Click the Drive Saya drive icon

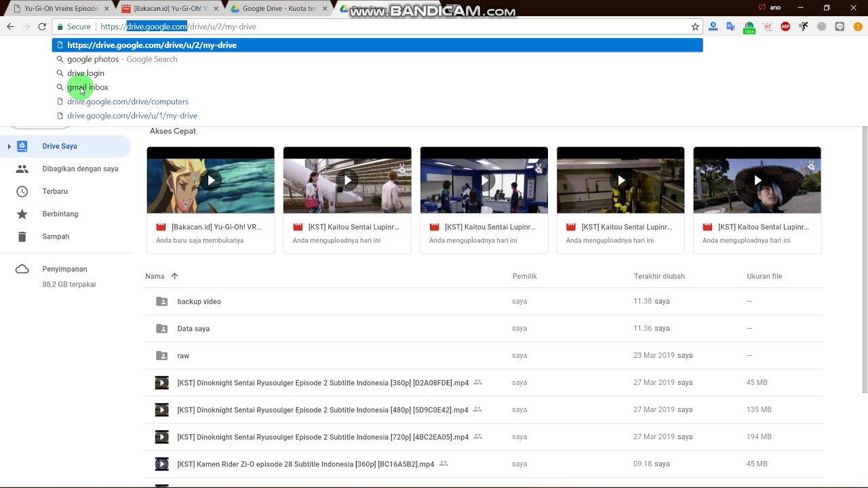(x=22, y=146)
